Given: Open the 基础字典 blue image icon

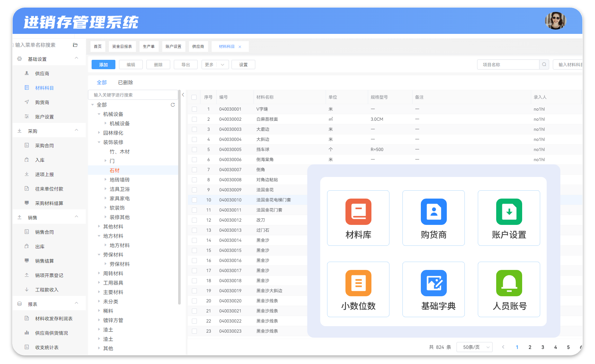Looking at the screenshot, I should click(x=433, y=283).
